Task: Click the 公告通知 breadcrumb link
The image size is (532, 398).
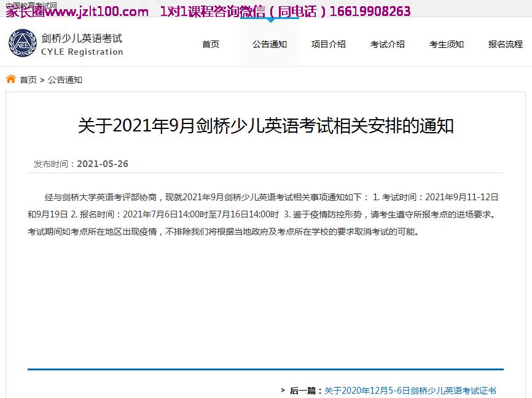Action: (x=65, y=80)
